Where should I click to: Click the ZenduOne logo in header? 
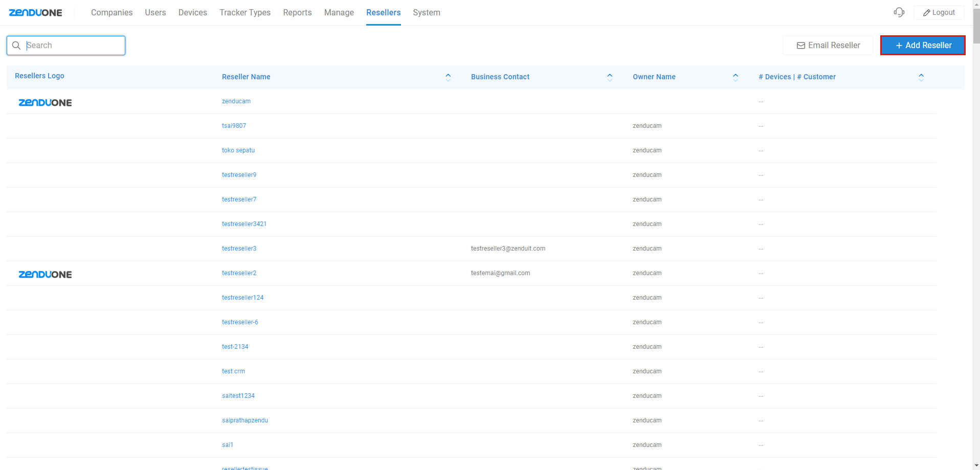(x=35, y=13)
